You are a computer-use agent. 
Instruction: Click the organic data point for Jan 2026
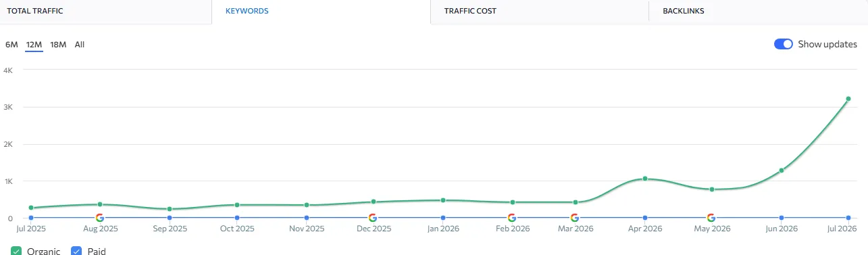(443, 200)
